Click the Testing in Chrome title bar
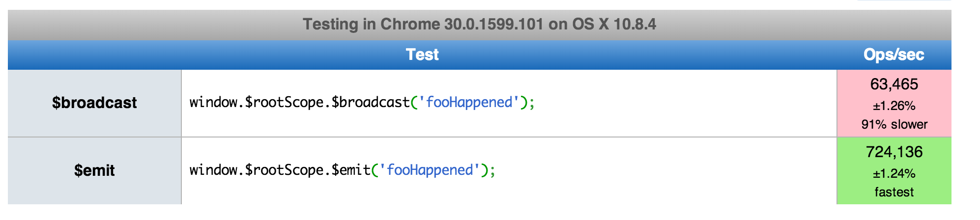Viewport: 980px width, 220px height. tap(480, 25)
